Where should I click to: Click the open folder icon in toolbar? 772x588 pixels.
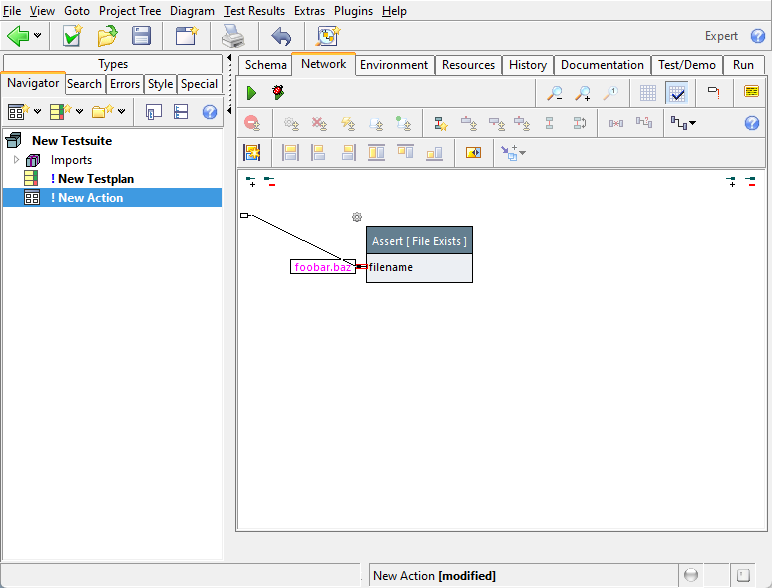pos(107,37)
